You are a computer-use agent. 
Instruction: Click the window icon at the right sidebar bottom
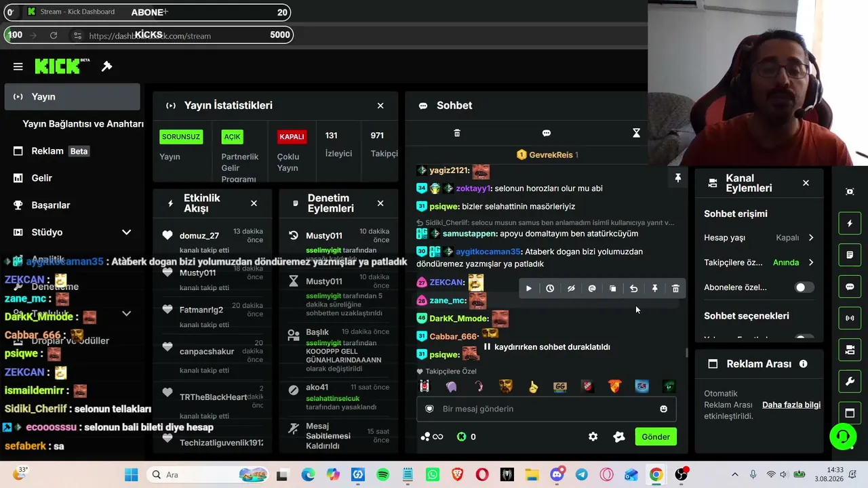click(850, 413)
